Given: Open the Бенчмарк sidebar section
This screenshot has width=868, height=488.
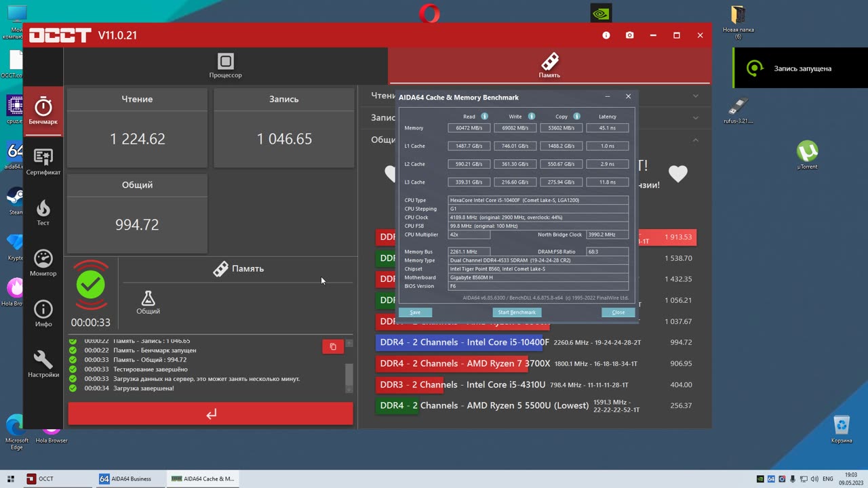Looking at the screenshot, I should click(x=43, y=111).
